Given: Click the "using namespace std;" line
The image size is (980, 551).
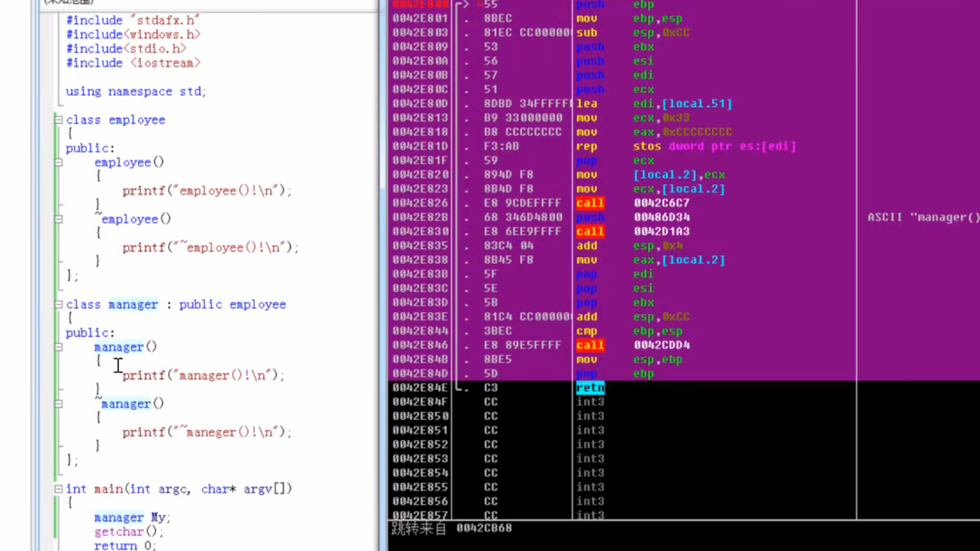Looking at the screenshot, I should pyautogui.click(x=136, y=91).
